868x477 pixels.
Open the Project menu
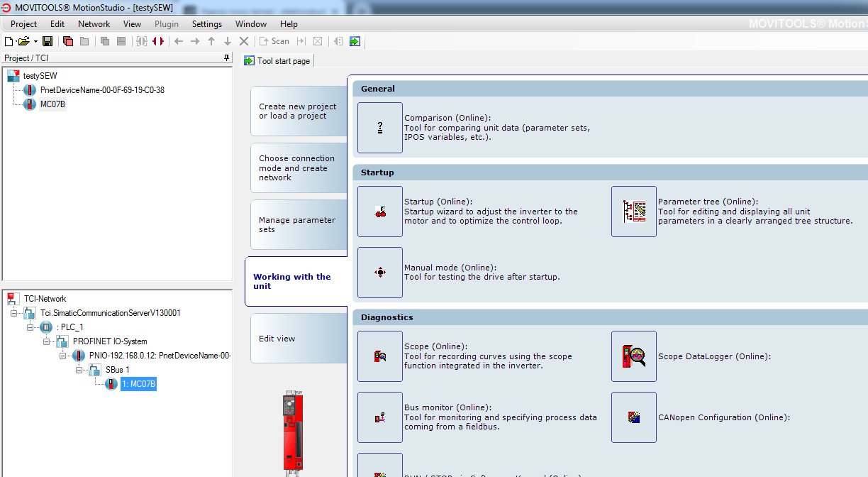24,24
